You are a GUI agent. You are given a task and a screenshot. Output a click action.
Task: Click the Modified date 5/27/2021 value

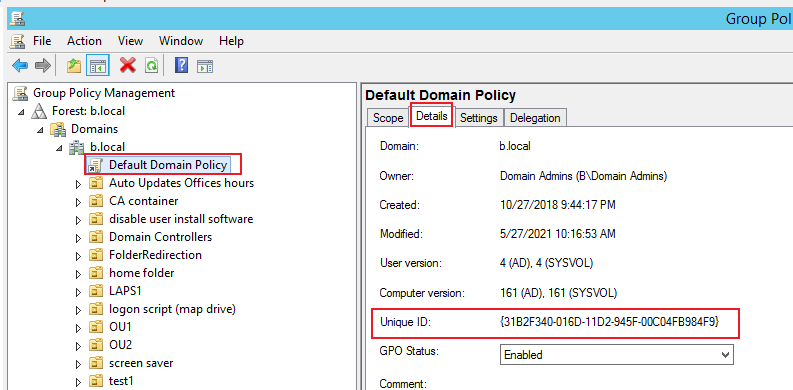pyautogui.click(x=557, y=234)
